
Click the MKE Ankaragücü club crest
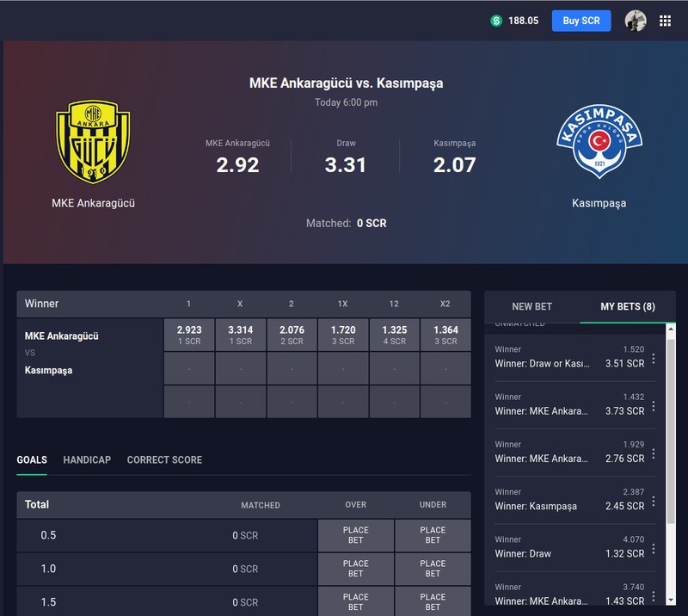tap(93, 141)
